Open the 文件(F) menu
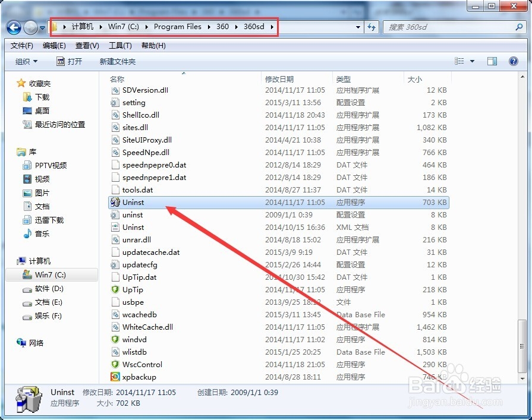Screen dimensions: 532x420 point(22,45)
